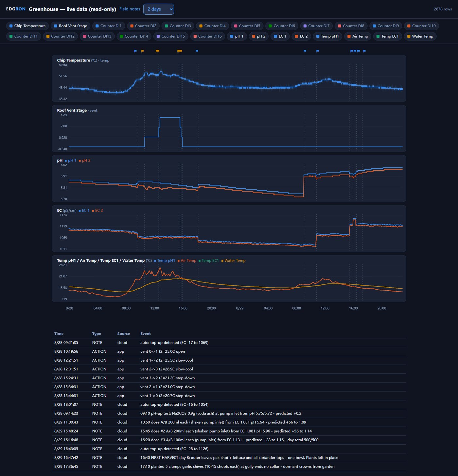This screenshot has width=458, height=476.
Task: Toggle the Water Temp chip in the top chip row
Action: [420, 36]
